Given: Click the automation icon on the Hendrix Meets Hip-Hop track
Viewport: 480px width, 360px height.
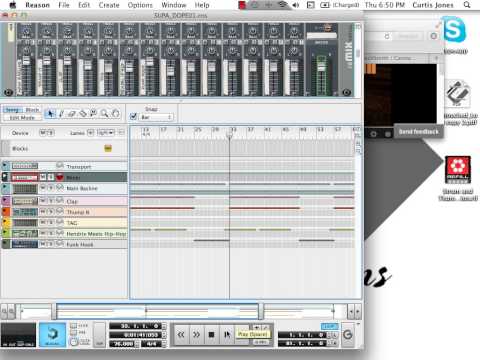Looking at the screenshot, I should click(60, 233).
